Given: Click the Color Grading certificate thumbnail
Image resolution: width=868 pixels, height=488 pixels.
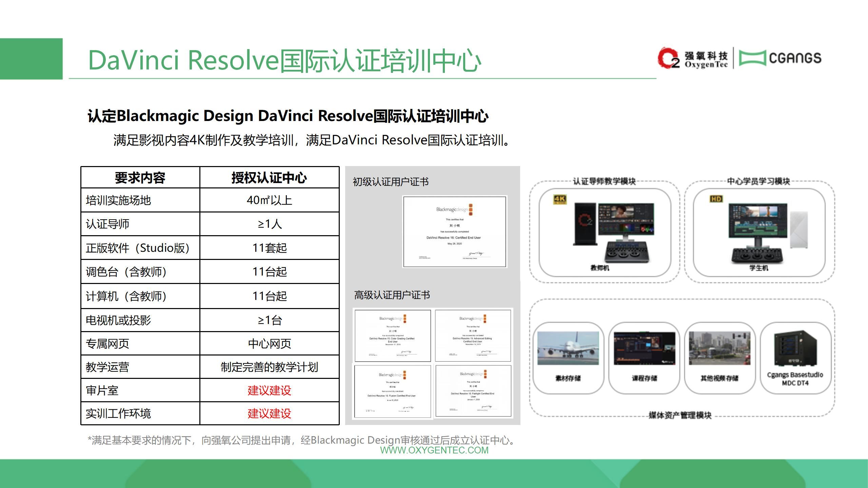Looking at the screenshot, I should click(x=393, y=335).
